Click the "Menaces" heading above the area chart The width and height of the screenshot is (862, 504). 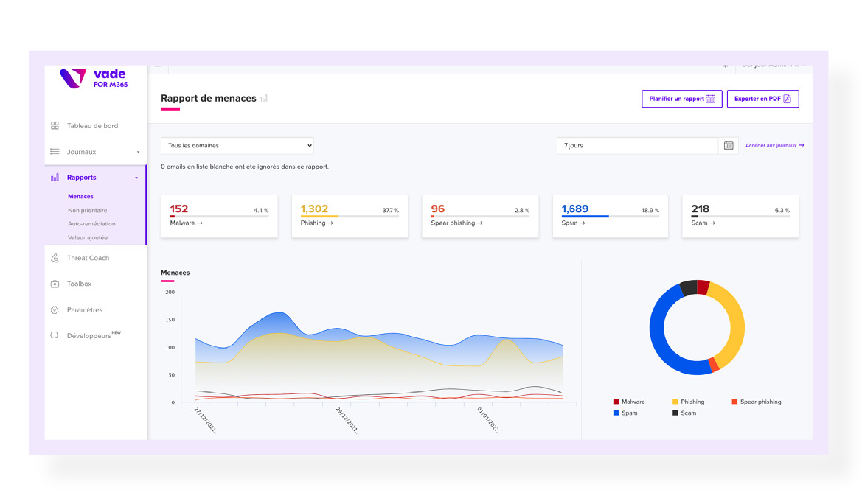click(175, 273)
